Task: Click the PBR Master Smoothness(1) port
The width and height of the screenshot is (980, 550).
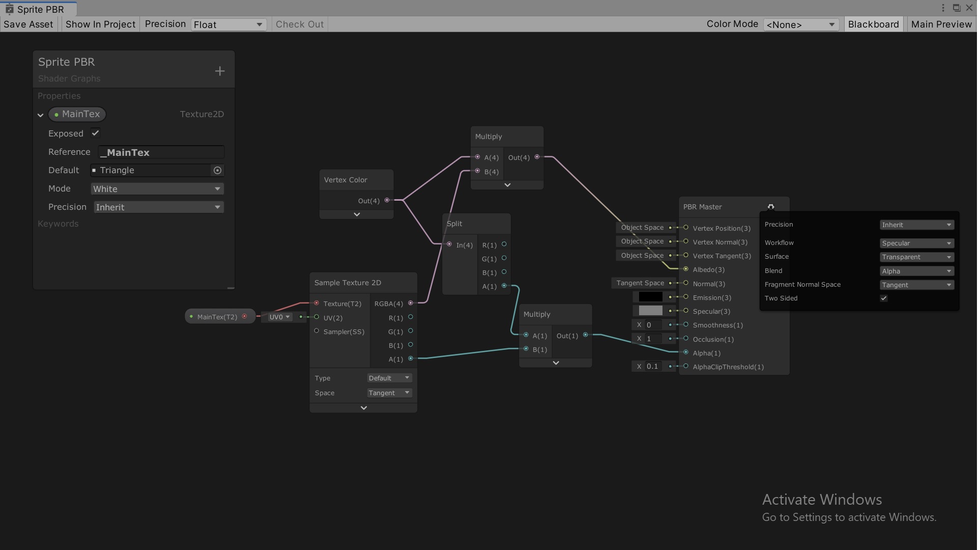Action: (686, 324)
